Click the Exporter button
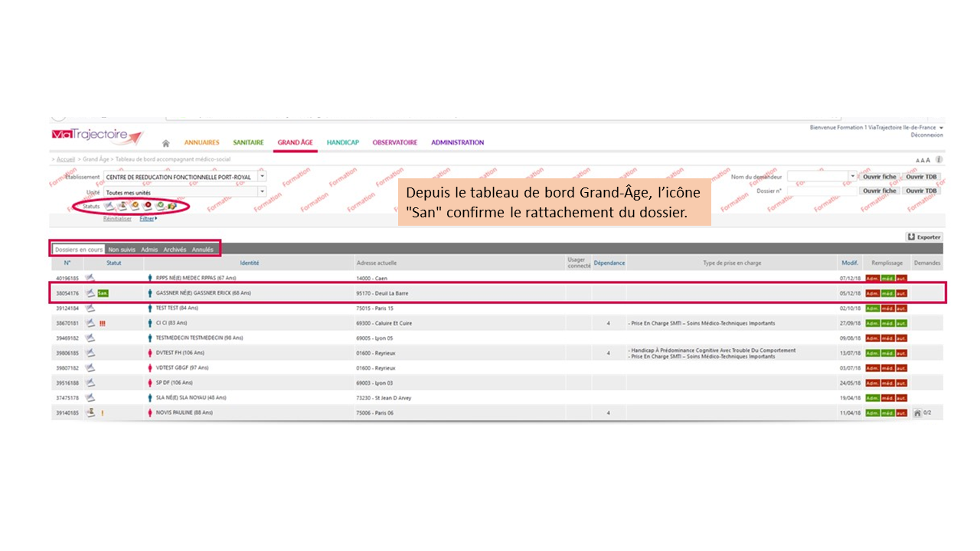Screen dimensions: 980x551 coord(923,237)
